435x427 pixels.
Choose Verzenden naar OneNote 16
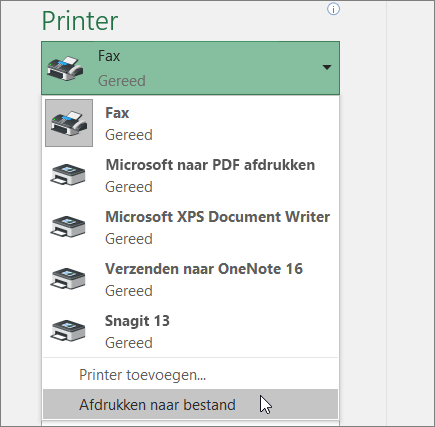190,279
